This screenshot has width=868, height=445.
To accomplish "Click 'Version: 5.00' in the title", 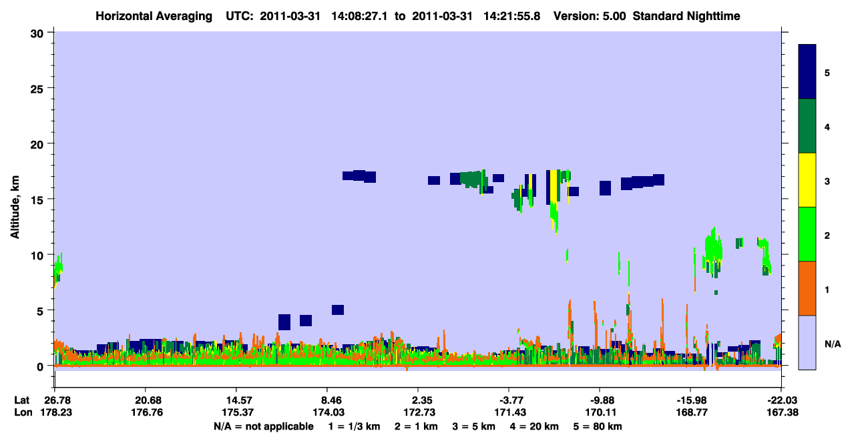I will [x=590, y=16].
